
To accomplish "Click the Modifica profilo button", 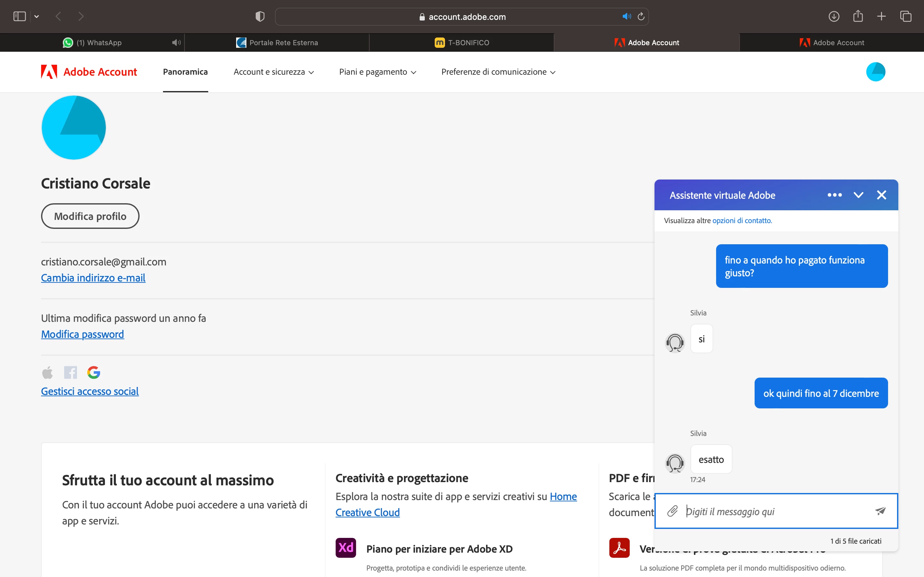I will click(x=90, y=216).
